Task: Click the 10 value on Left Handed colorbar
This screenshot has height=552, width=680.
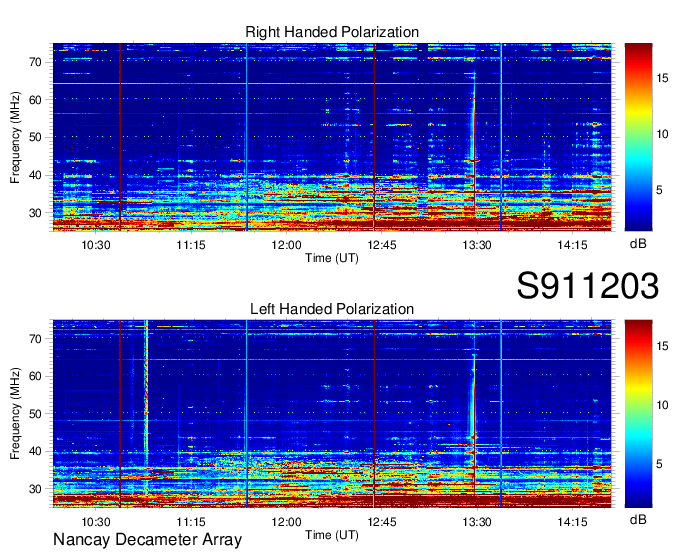Action: (x=662, y=405)
